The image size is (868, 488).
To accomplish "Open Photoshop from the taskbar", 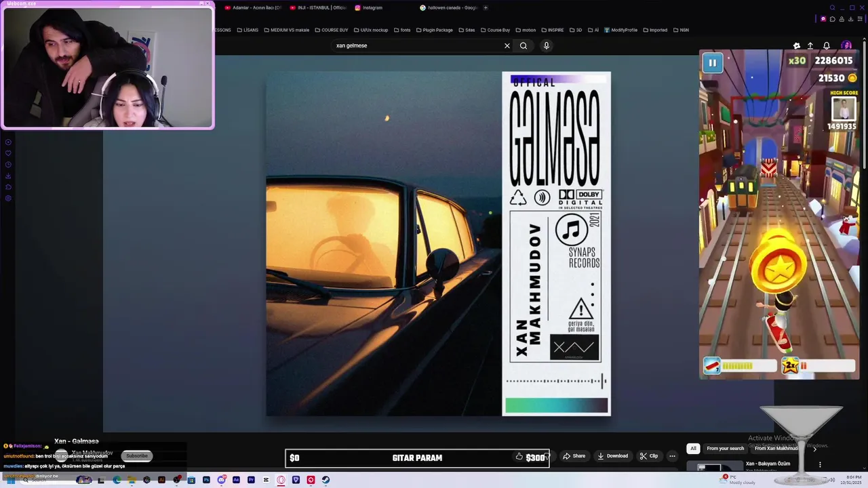I will pyautogui.click(x=206, y=480).
